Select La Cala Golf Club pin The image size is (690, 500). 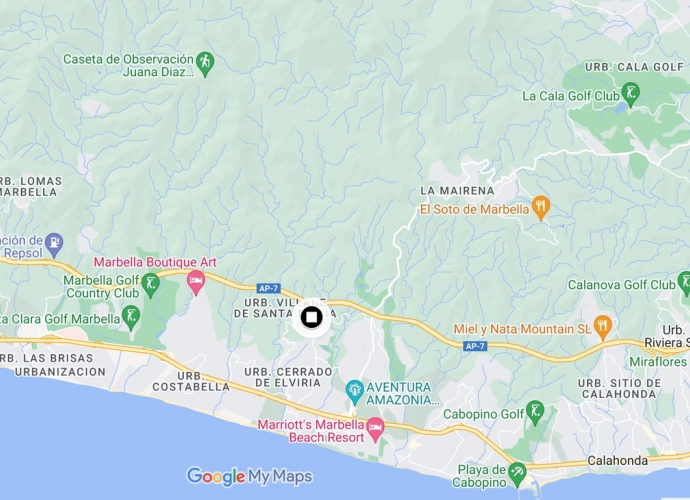[x=631, y=95]
